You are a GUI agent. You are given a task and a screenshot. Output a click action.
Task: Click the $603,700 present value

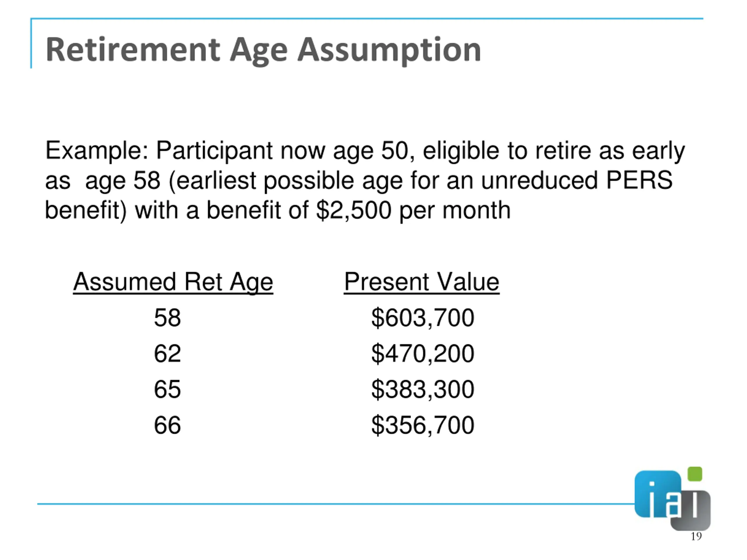click(x=423, y=318)
